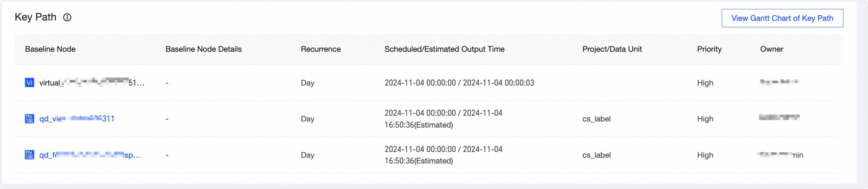Click the Project/Data Unit column header

click(612, 49)
